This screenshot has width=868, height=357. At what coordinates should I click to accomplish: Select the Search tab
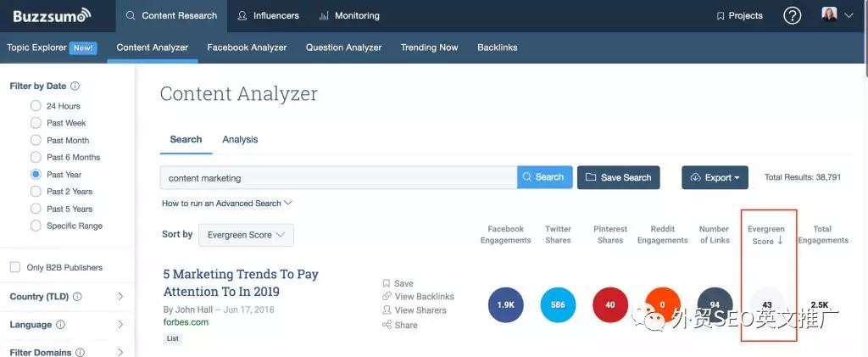(186, 139)
